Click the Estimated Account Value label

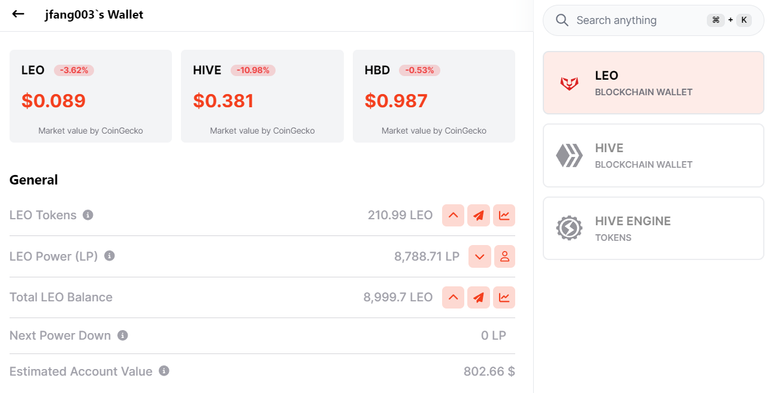coord(81,371)
